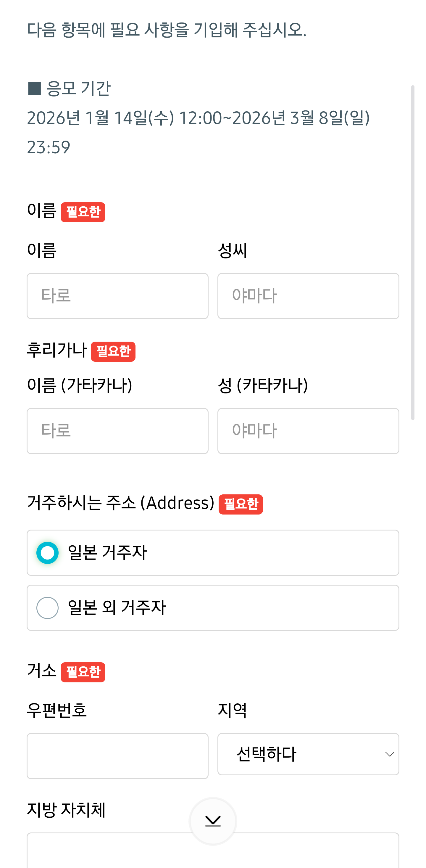Click the 이름 (가타카나) input field
This screenshot has width=426, height=868.
[x=117, y=431]
